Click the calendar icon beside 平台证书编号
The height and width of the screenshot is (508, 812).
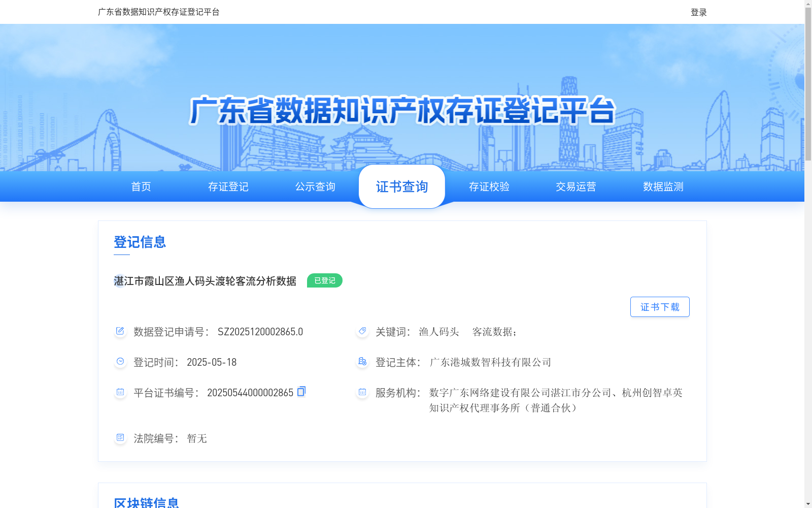pos(120,392)
